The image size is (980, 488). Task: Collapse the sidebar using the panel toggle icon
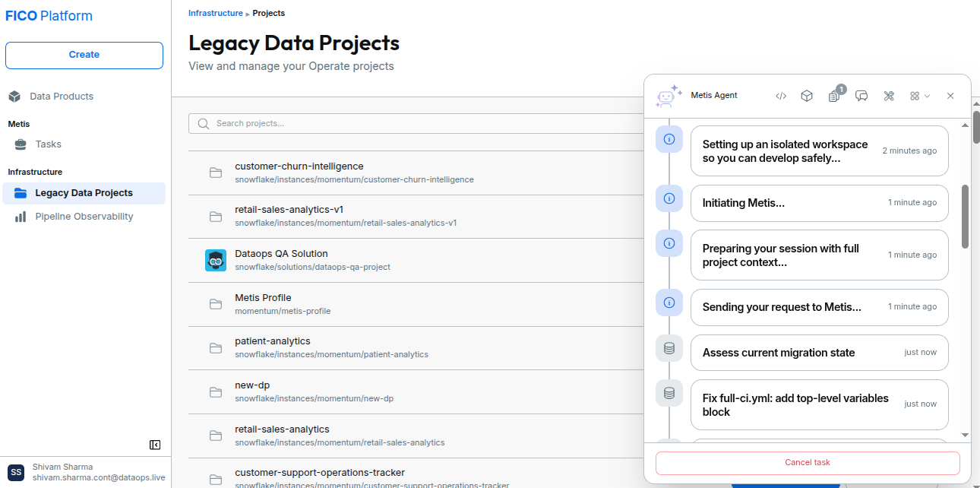pos(155,445)
